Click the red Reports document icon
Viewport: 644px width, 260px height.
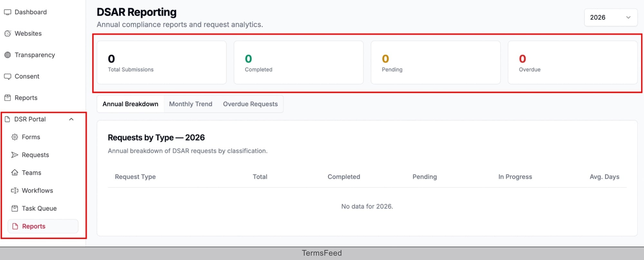click(15, 226)
